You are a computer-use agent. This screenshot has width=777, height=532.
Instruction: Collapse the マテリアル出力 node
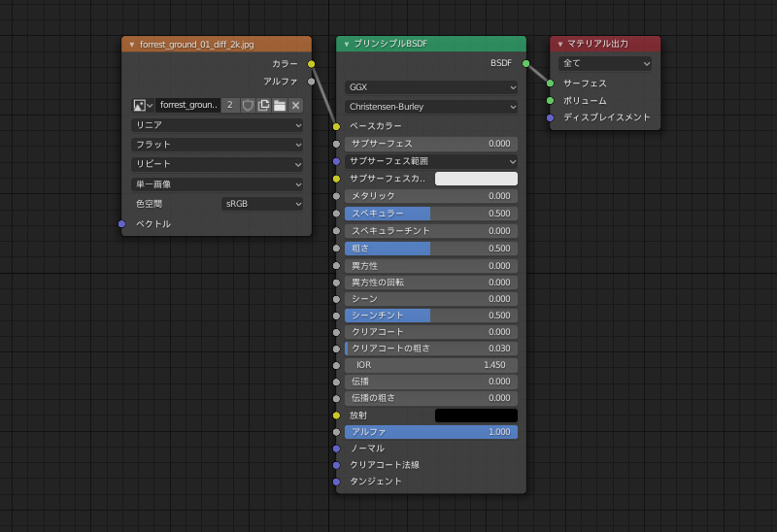[x=560, y=44]
